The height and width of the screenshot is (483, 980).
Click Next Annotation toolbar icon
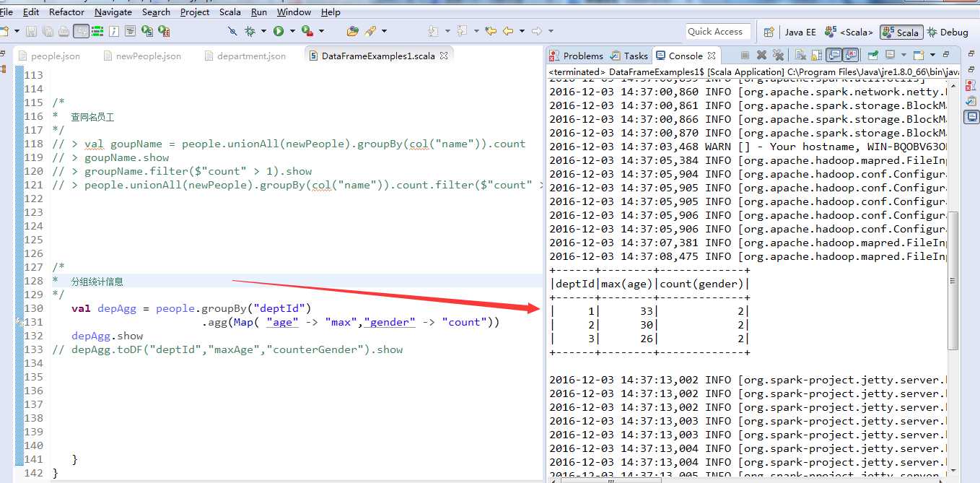(x=432, y=31)
